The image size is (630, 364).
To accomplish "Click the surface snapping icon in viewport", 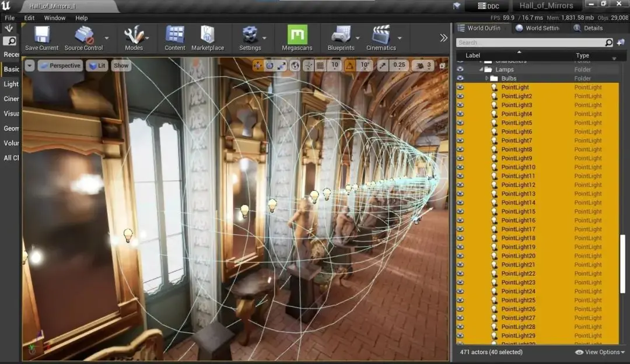I will 308,65.
